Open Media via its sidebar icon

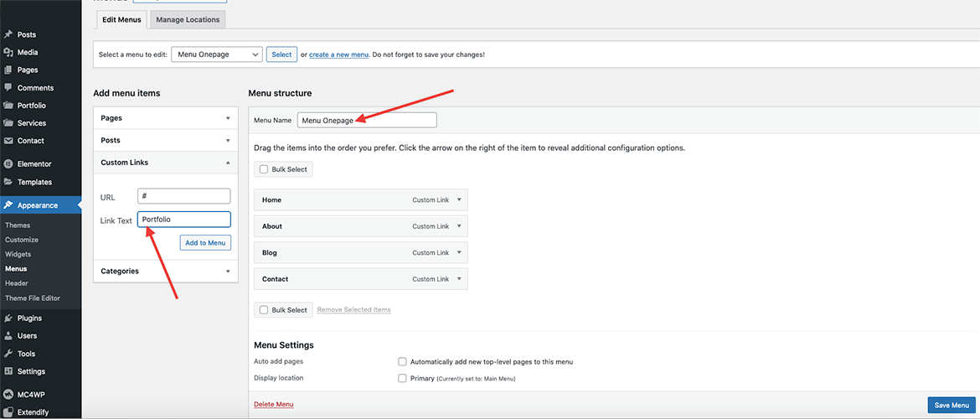point(8,52)
